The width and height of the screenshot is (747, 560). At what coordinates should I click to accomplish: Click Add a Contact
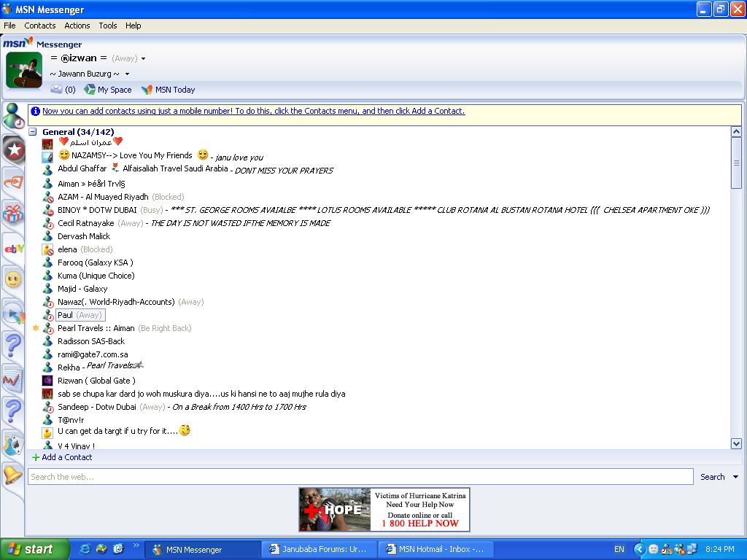click(x=62, y=457)
